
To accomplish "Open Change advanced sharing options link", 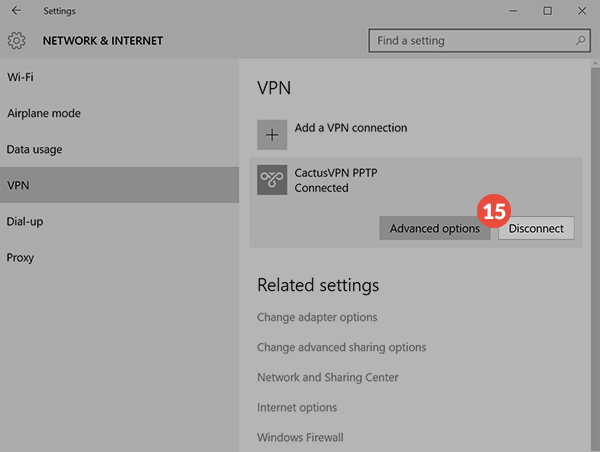I will [342, 347].
